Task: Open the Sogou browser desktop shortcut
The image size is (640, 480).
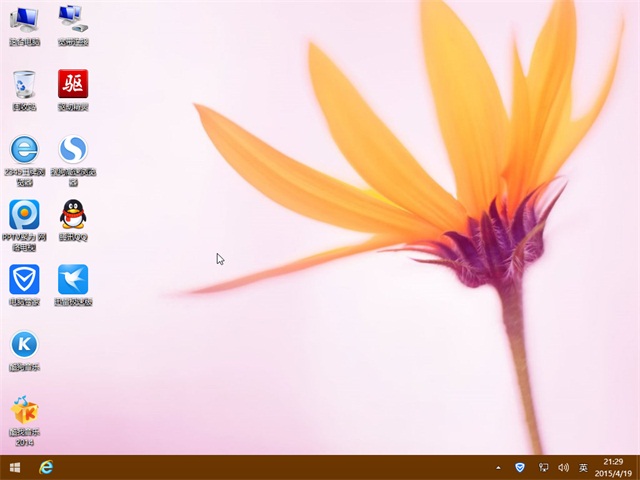Action: (72, 150)
